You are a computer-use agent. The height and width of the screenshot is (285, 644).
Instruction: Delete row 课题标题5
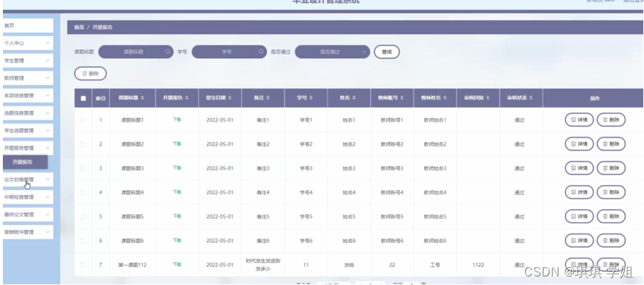tap(611, 216)
